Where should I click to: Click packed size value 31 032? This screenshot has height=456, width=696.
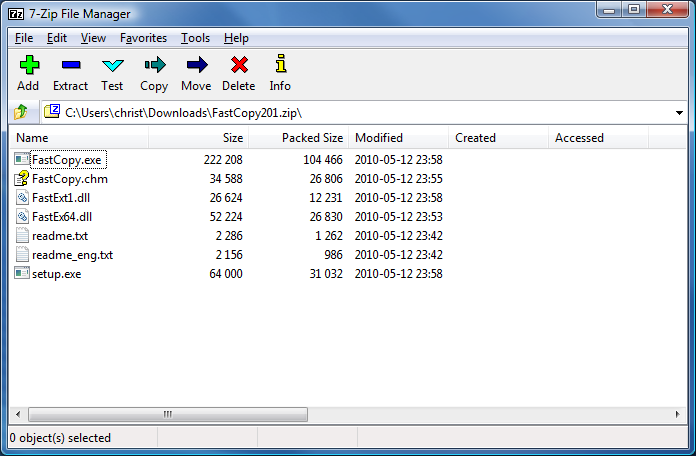tap(326, 274)
